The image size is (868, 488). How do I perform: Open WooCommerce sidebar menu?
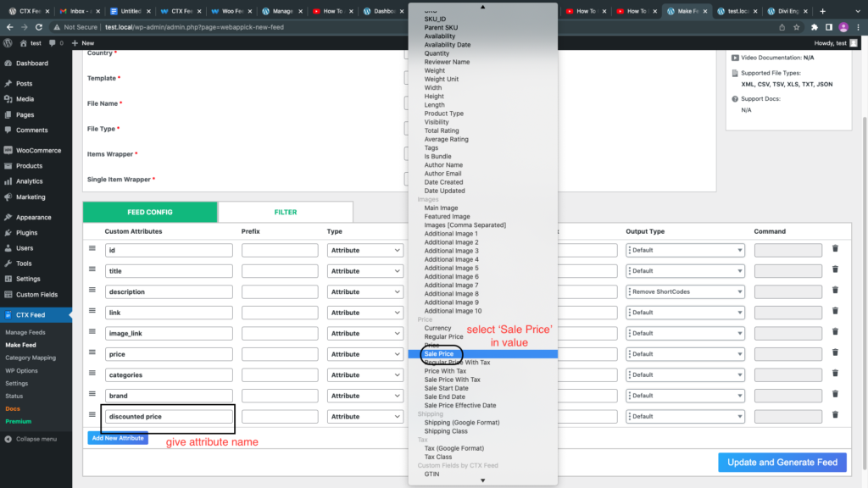[x=38, y=151]
